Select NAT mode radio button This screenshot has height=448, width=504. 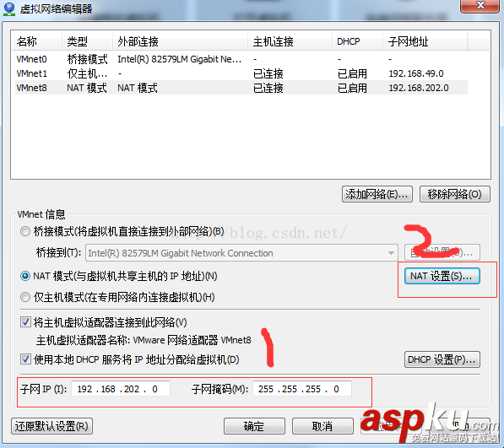click(25, 276)
